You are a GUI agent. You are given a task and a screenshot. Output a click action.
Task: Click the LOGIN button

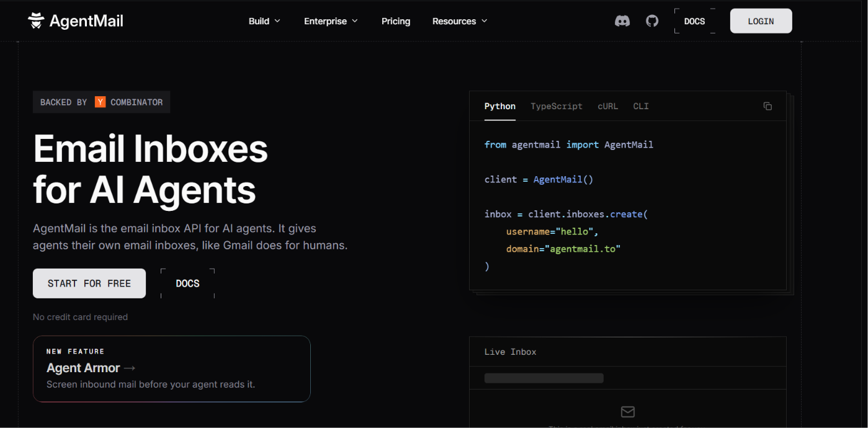click(761, 21)
